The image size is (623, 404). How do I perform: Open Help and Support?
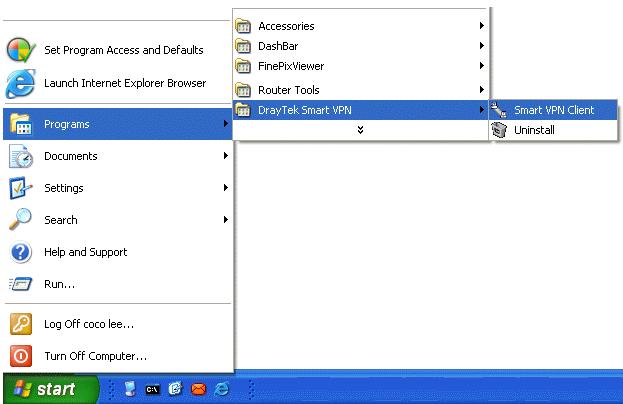tap(85, 252)
